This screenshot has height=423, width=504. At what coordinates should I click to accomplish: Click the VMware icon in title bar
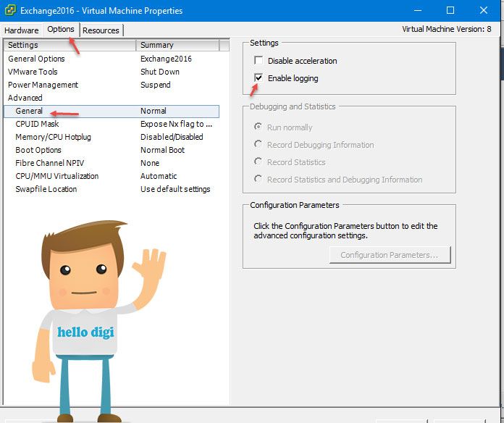pos(10,10)
